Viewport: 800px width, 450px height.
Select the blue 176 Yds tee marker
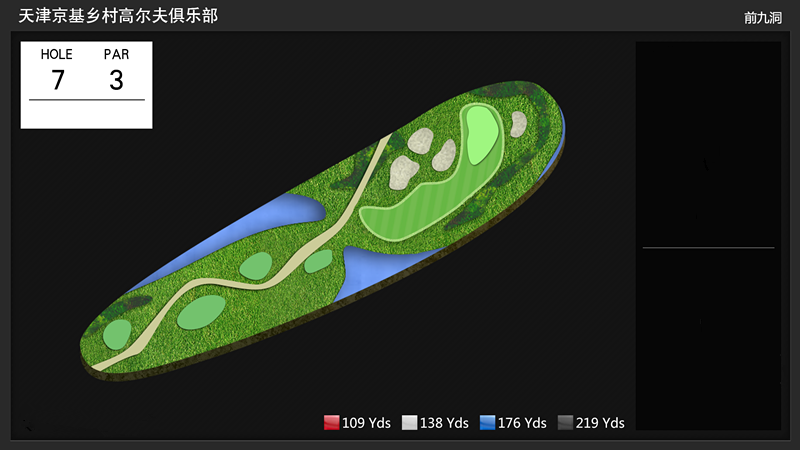(487, 422)
